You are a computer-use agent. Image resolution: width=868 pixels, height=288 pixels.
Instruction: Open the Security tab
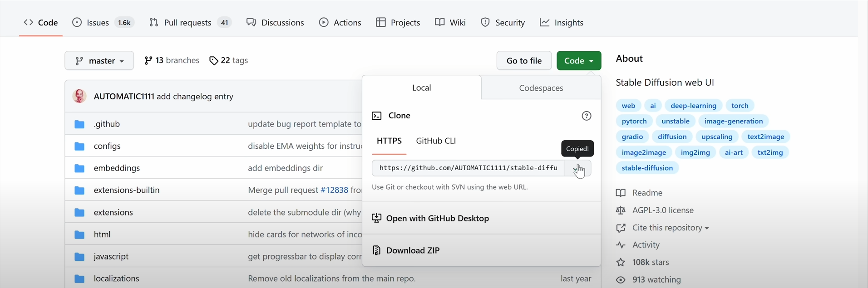point(503,22)
